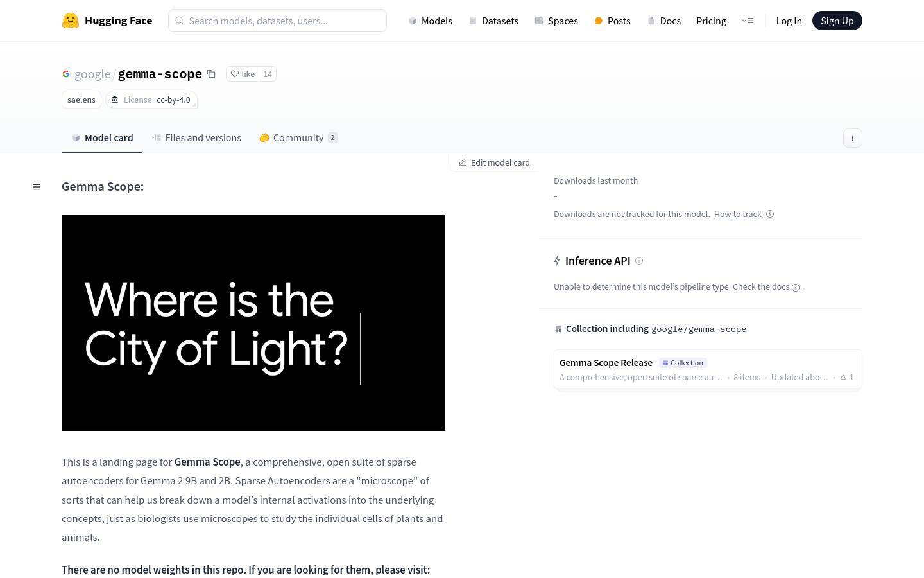
Task: Click the Inference API lightning icon
Action: point(557,261)
